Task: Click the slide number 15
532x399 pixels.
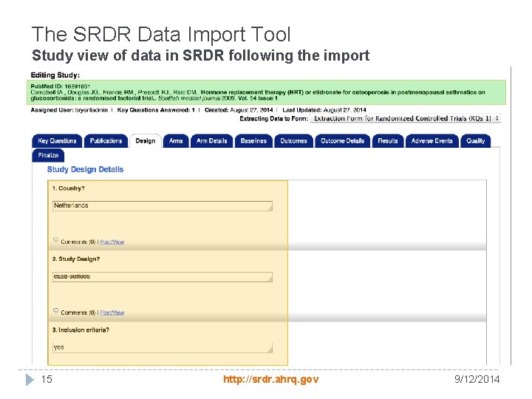Action: tap(47, 379)
